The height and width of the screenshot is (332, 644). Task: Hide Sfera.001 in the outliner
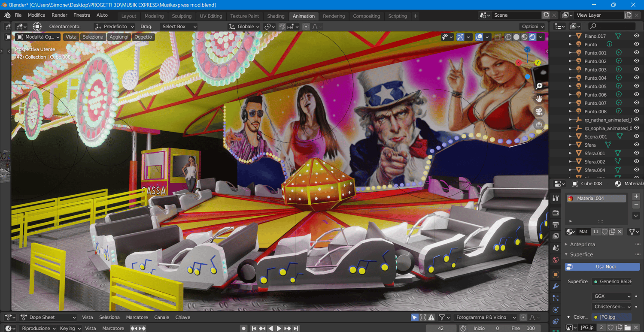coord(637,153)
